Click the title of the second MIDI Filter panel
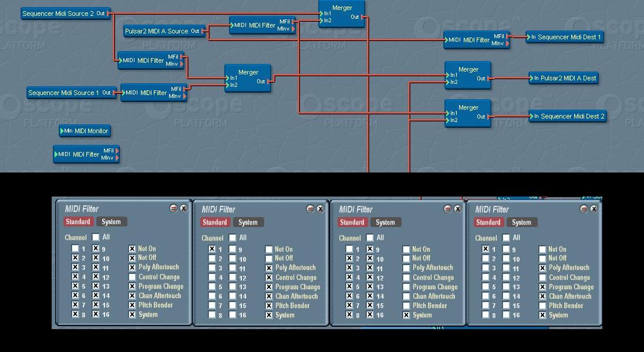This screenshot has width=644, height=352. (x=218, y=209)
